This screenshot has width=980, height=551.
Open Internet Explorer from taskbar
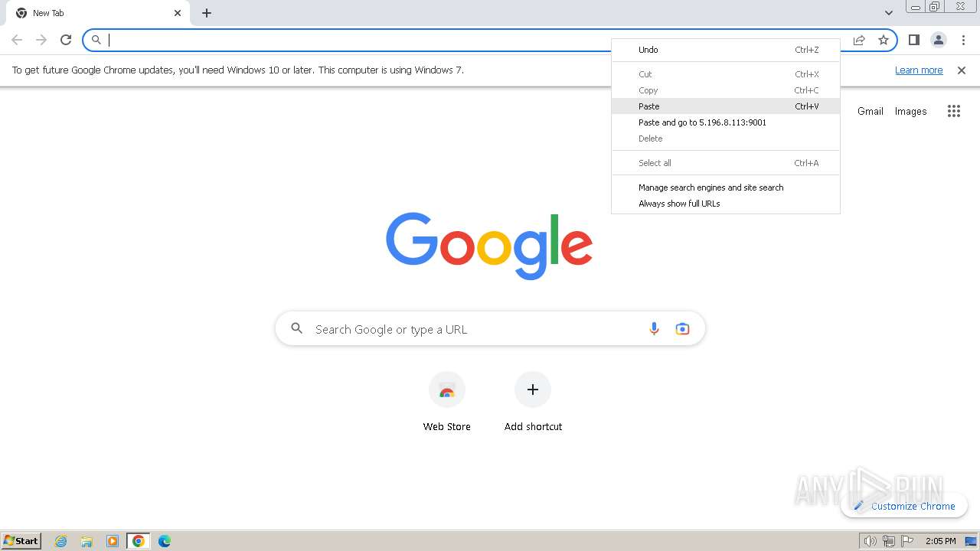pyautogui.click(x=61, y=541)
